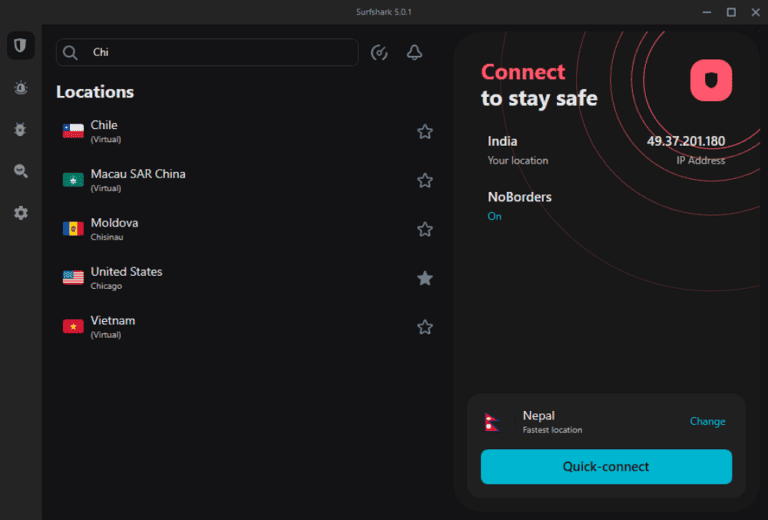Unfavorite United States Chicago star

click(425, 278)
